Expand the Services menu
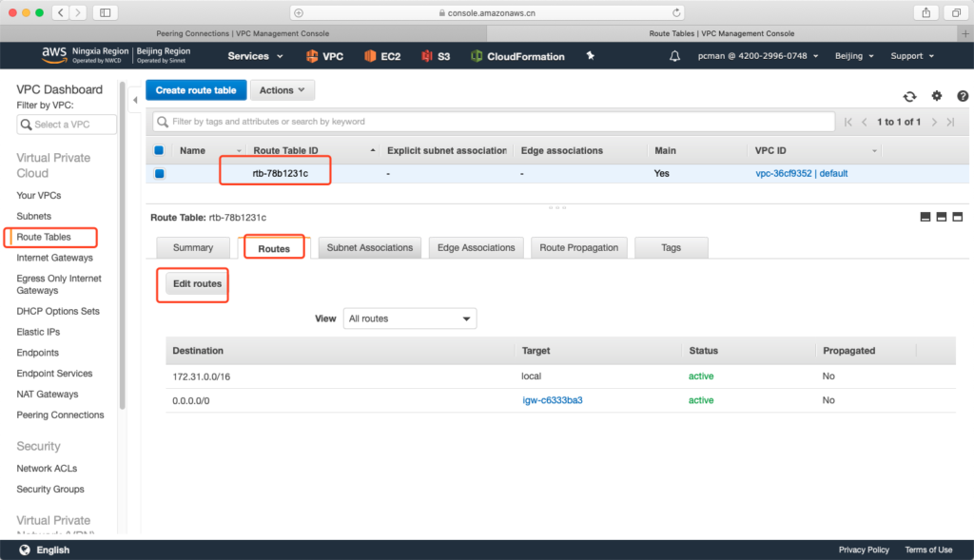 (x=254, y=56)
